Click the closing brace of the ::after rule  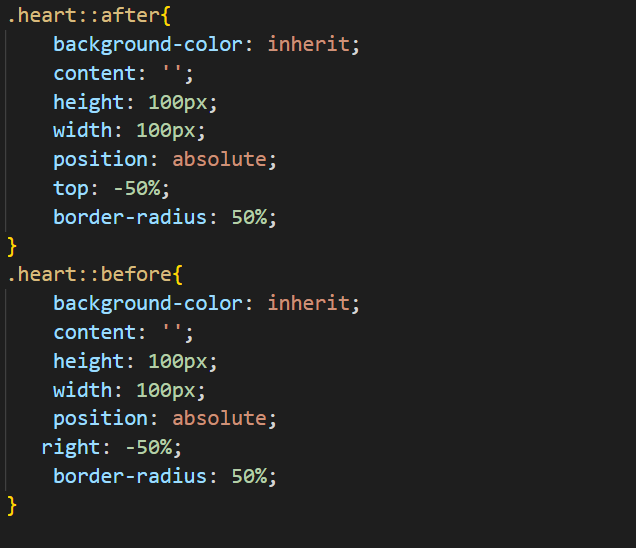coord(13,246)
